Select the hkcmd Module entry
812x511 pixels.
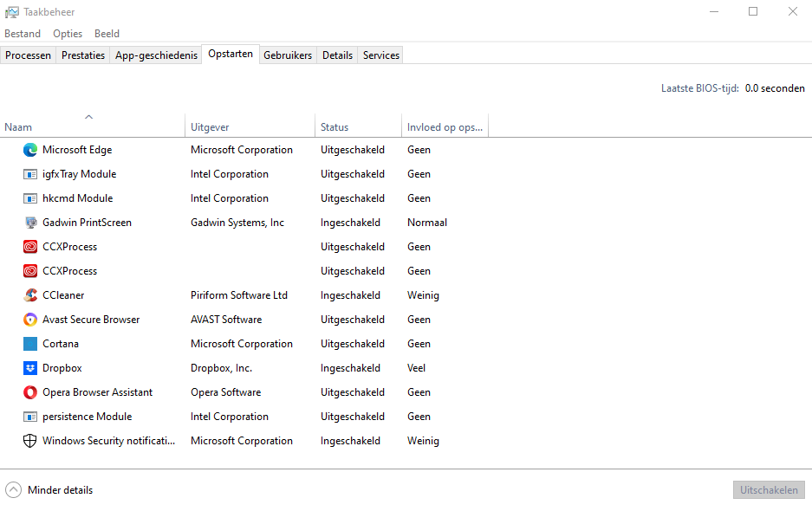[x=78, y=199]
